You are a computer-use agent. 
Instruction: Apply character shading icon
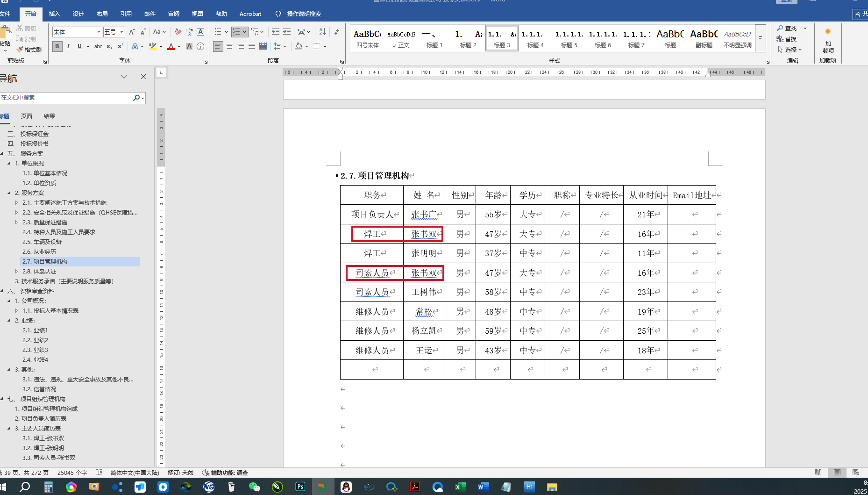[x=189, y=46]
